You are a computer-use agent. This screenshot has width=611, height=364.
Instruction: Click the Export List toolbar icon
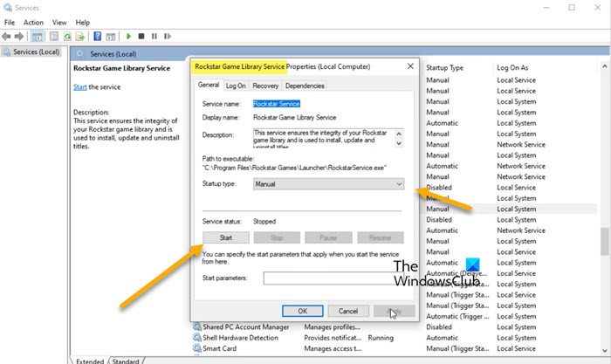tap(80, 37)
